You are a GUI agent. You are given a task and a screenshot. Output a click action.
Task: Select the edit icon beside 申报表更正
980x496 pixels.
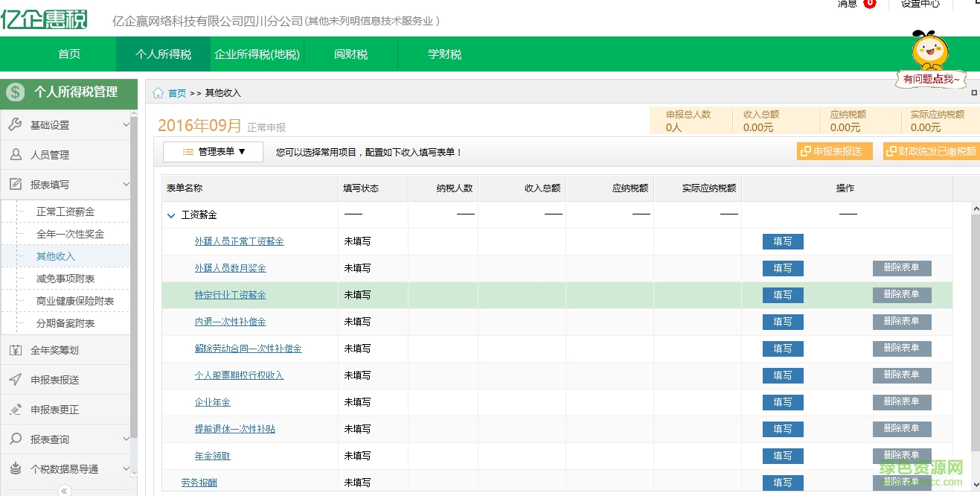pos(16,409)
